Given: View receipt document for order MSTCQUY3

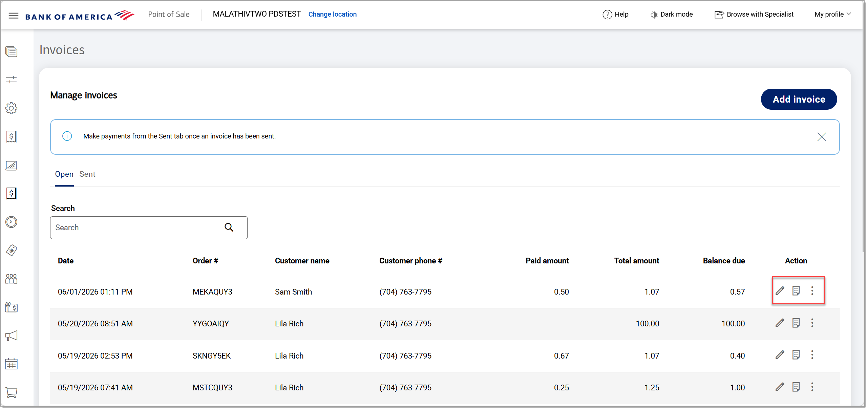Looking at the screenshot, I should (796, 387).
